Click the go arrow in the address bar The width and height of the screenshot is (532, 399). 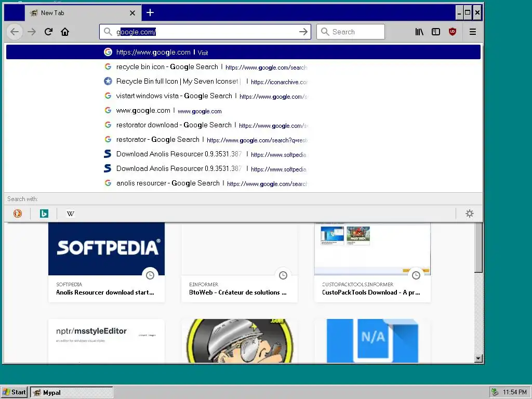[x=303, y=32]
